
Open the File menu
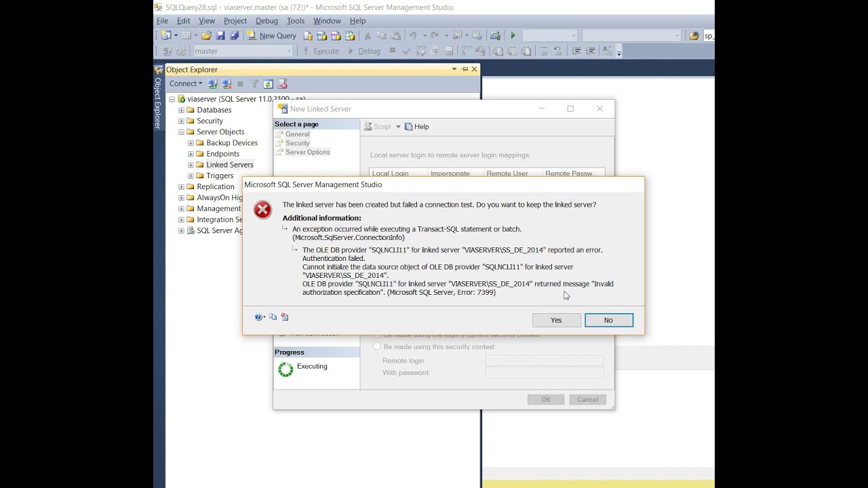coord(163,21)
